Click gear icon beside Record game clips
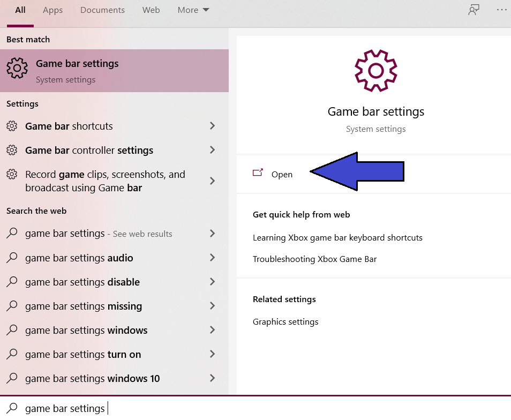This screenshot has width=511, height=420. click(12, 174)
